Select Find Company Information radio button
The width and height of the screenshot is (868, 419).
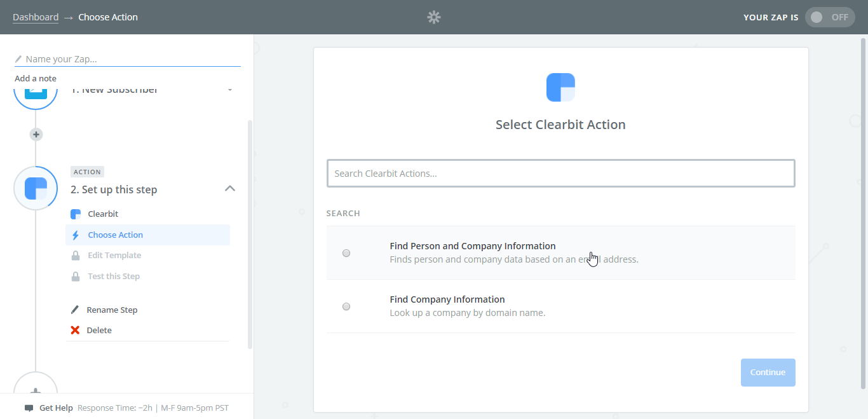tap(346, 306)
